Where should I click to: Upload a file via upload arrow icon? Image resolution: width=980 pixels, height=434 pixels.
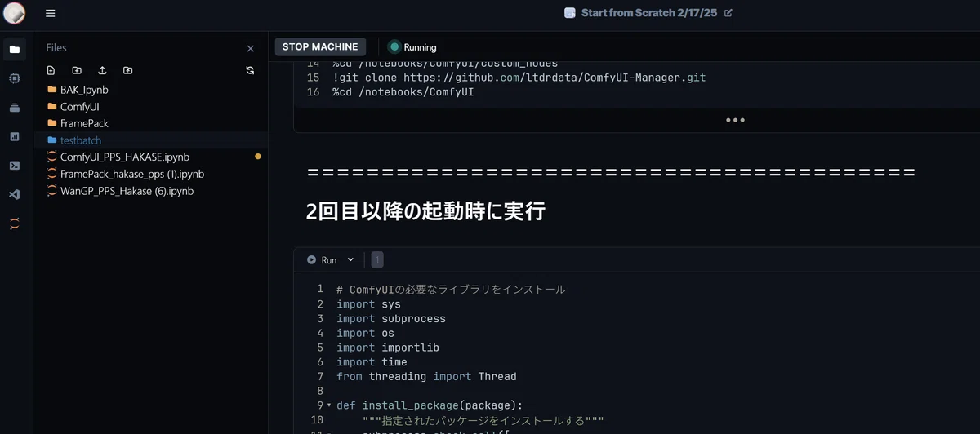pos(102,70)
